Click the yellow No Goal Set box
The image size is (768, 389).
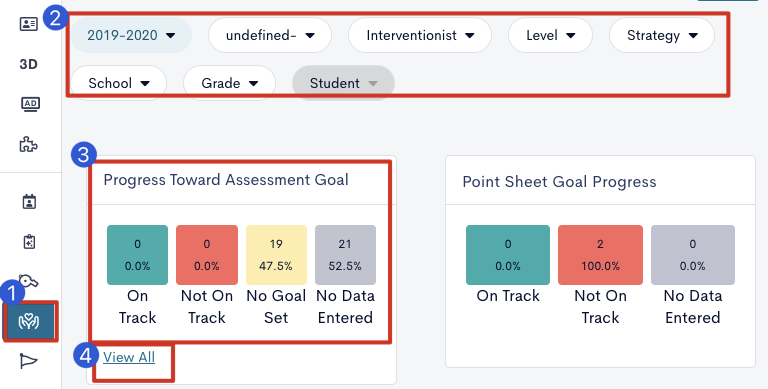click(x=276, y=255)
